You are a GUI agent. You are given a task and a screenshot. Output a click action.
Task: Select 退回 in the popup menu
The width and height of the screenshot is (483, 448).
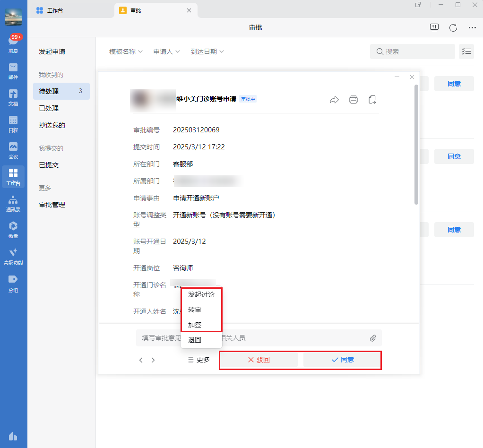click(195, 340)
